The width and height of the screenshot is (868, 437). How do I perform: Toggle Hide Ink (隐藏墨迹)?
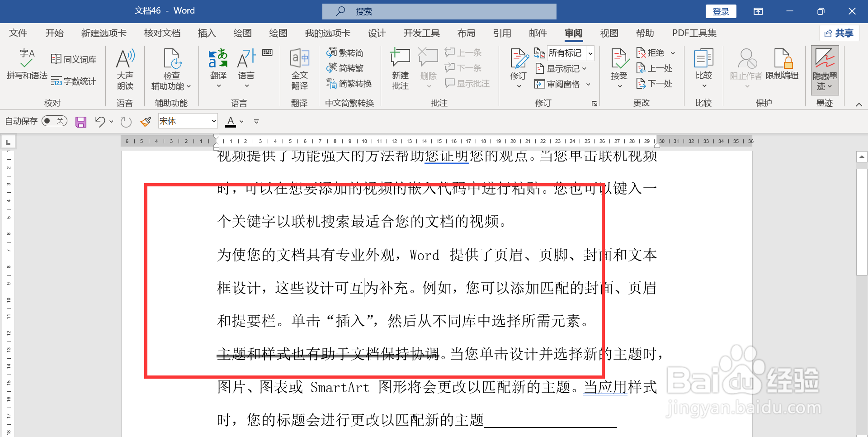click(x=825, y=70)
